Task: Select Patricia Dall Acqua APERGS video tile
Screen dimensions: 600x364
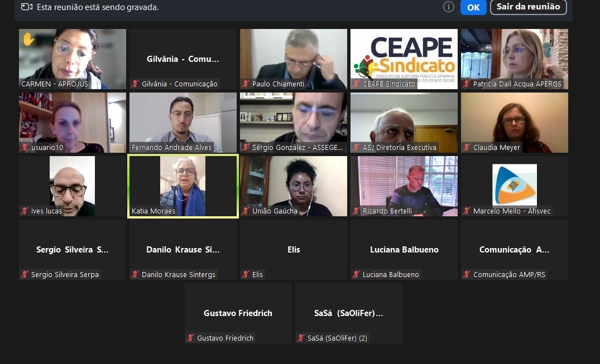Action: tap(515, 59)
